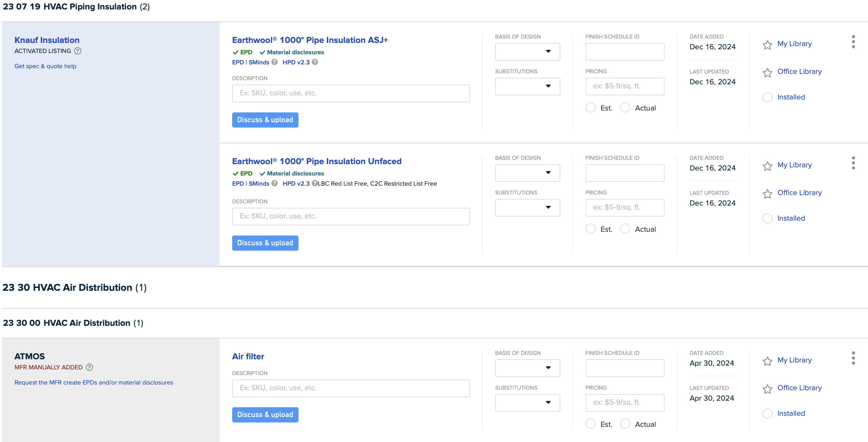Screen dimensions: 868x442
Task: Open HPD v2.3 link for ASJ+ product
Action: (x=296, y=62)
